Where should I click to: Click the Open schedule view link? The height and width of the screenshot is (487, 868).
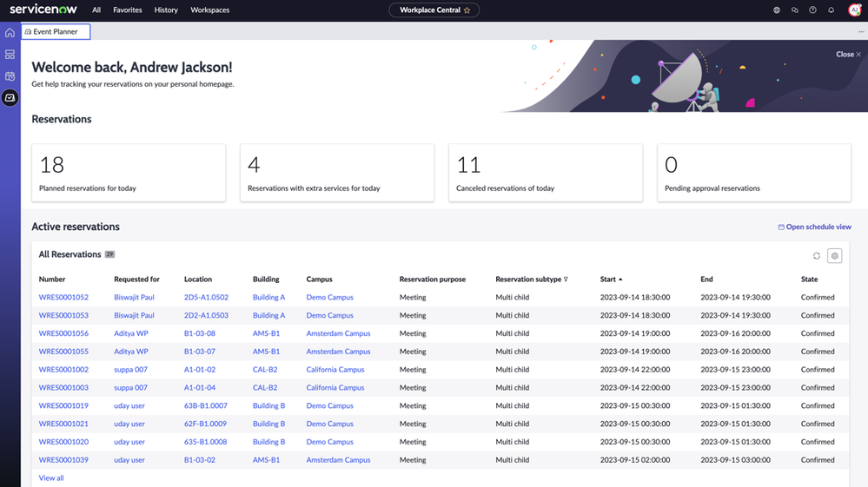click(x=814, y=227)
